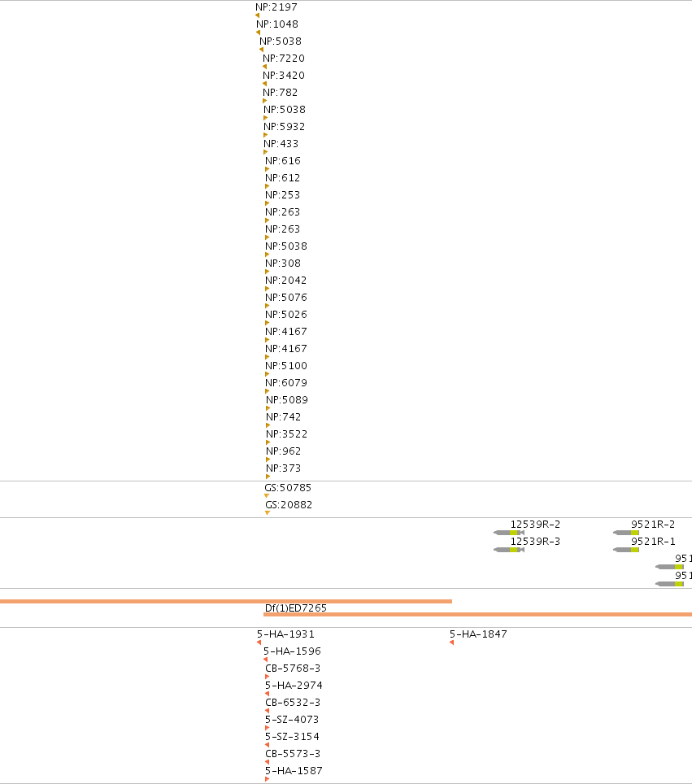Screen dimensions: 692x784
Task: Click the insertion glyph under NP:2042
Action: tap(267, 289)
